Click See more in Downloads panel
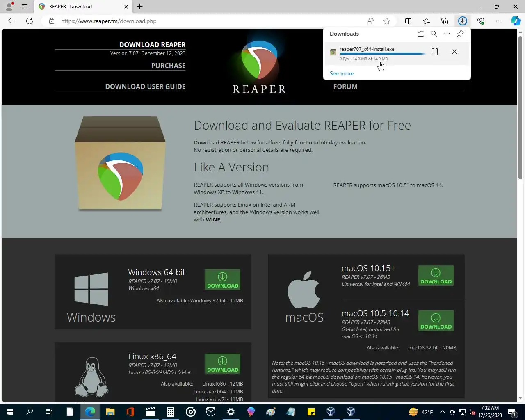 342,73
